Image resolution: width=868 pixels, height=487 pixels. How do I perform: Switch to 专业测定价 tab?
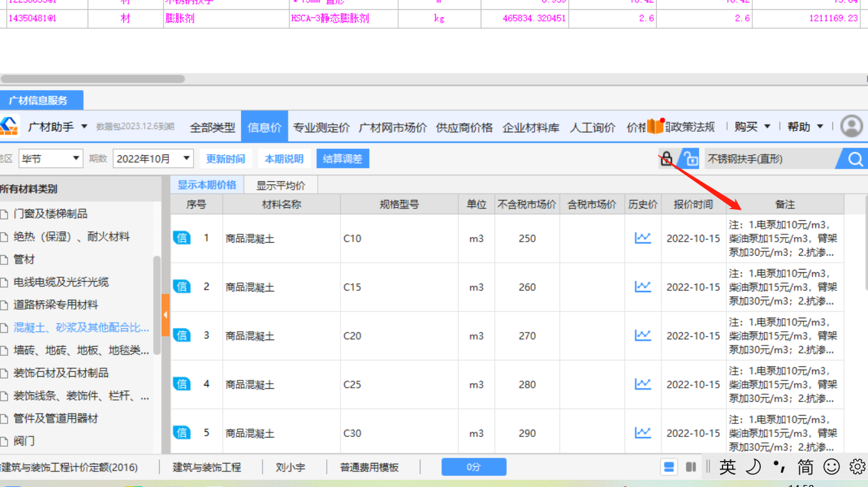coord(321,127)
